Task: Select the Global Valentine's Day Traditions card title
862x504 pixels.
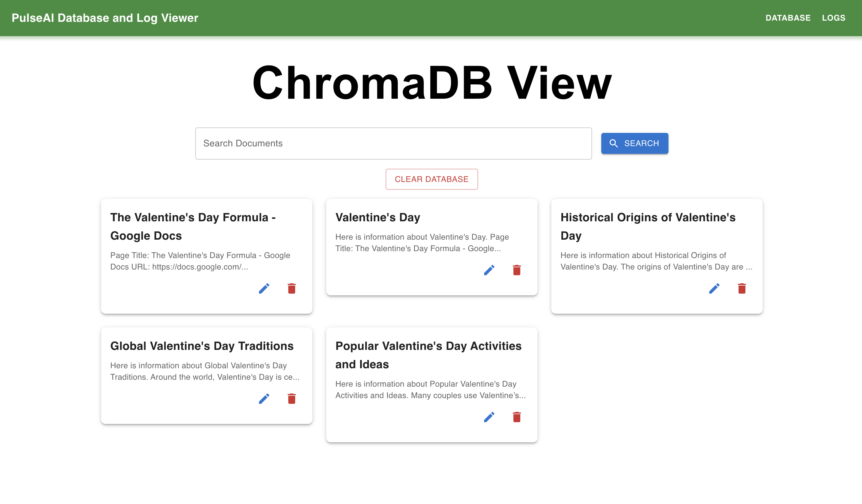Action: tap(202, 346)
